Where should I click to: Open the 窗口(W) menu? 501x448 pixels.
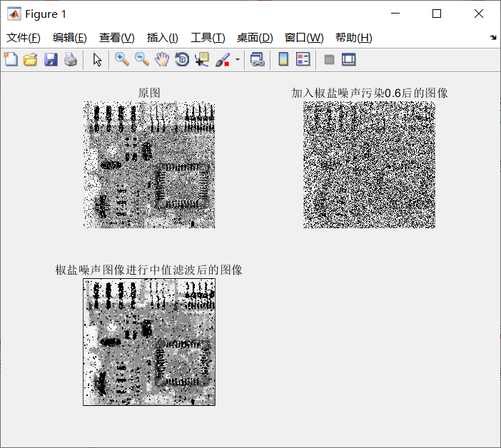click(304, 38)
